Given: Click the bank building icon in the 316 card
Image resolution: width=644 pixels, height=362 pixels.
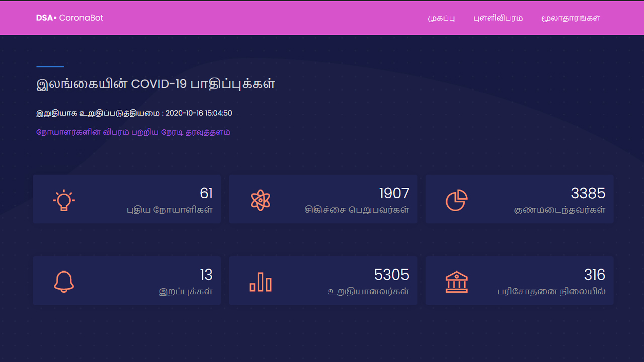Looking at the screenshot, I should pyautogui.click(x=457, y=282).
